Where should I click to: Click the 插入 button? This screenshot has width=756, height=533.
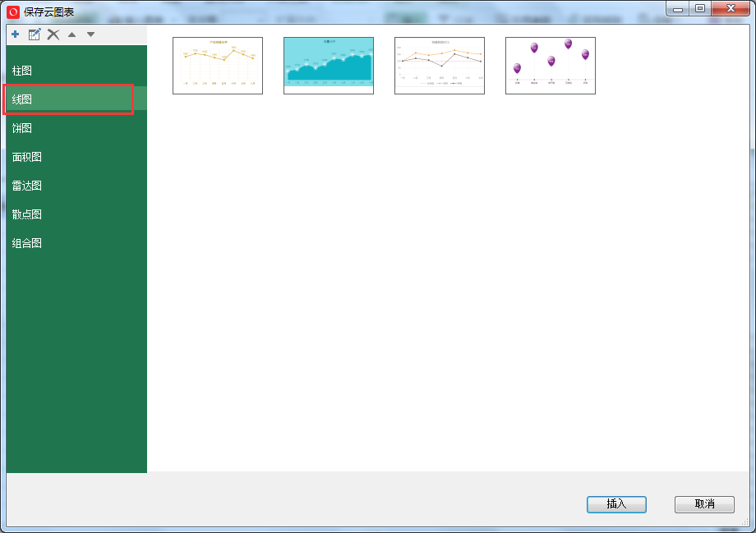[x=616, y=504]
